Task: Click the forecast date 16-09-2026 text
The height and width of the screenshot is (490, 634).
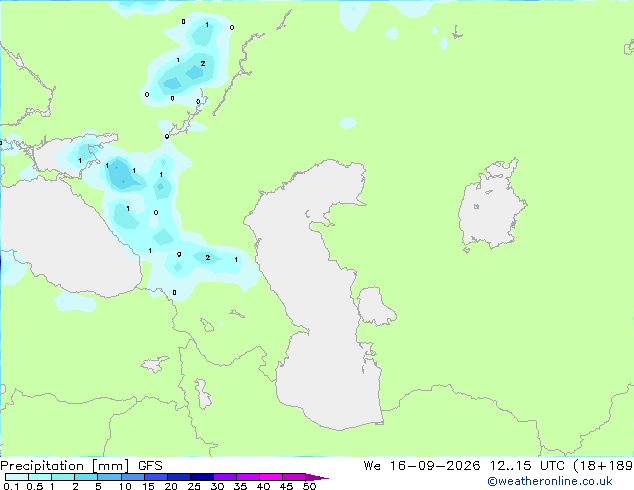Action: (435, 466)
